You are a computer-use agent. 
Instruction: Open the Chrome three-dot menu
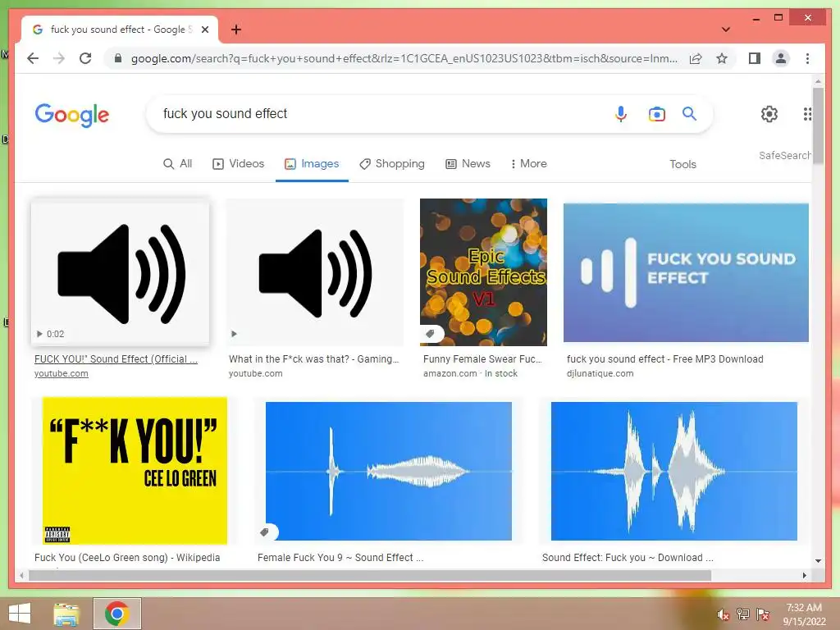[x=807, y=58]
